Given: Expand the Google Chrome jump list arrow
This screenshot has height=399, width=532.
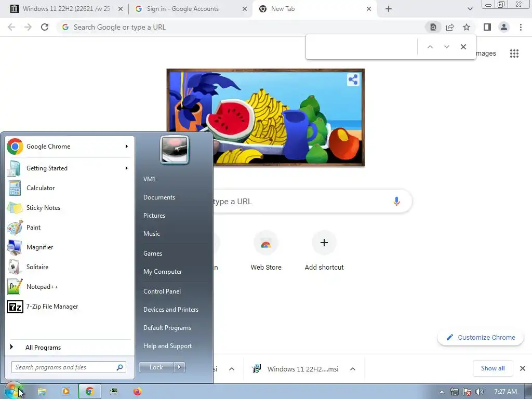Looking at the screenshot, I should click(127, 146).
